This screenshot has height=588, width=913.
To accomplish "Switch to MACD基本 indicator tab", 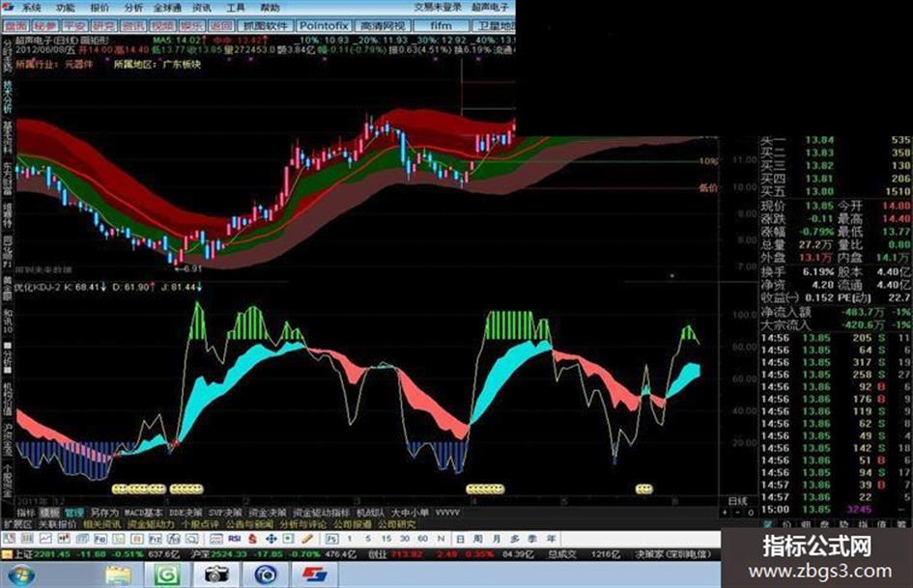I will (143, 513).
